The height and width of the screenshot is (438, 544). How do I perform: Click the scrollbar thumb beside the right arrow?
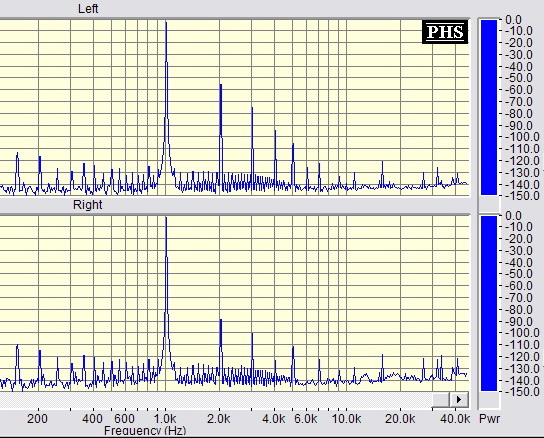tap(441, 399)
